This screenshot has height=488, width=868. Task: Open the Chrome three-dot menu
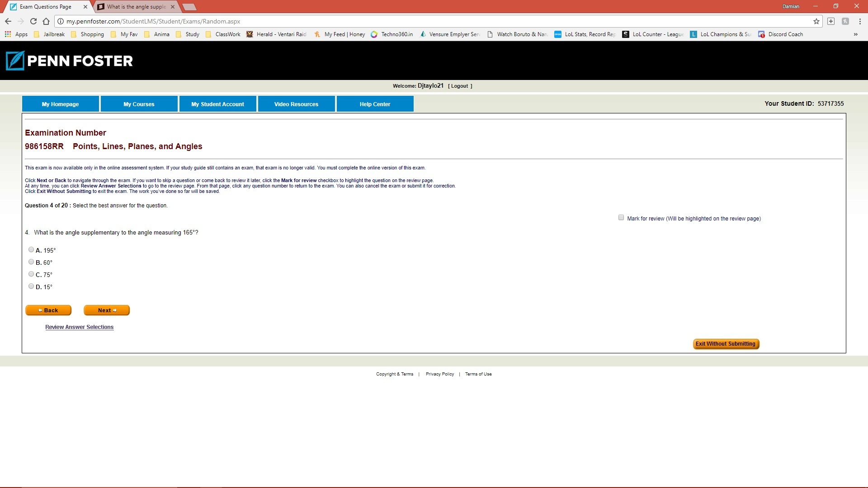tap(860, 21)
